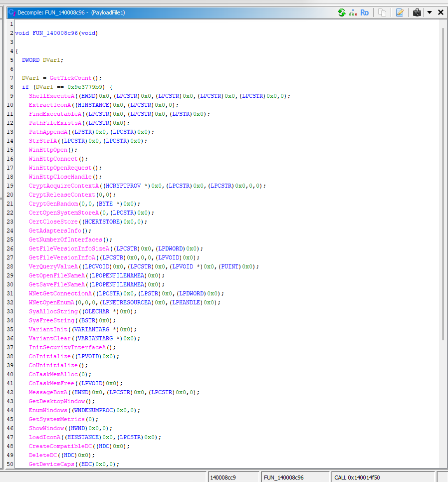Click CryptGenRandom call
This screenshot has height=482, width=448.
pos(53,204)
